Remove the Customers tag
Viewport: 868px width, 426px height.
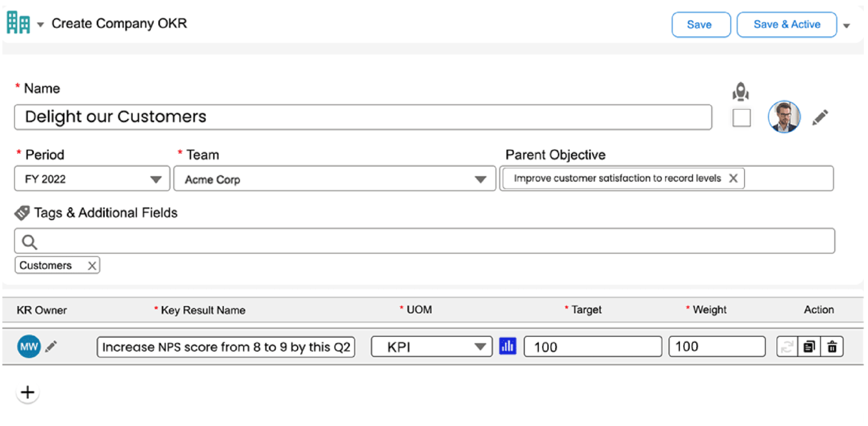click(92, 265)
